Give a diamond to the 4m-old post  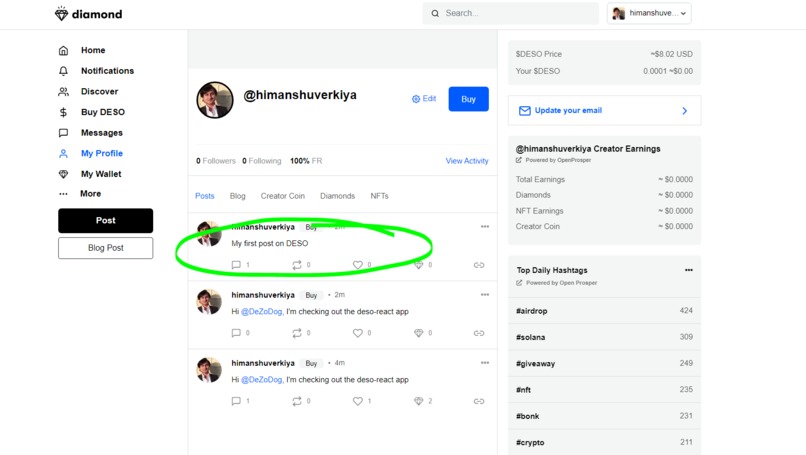(418, 401)
